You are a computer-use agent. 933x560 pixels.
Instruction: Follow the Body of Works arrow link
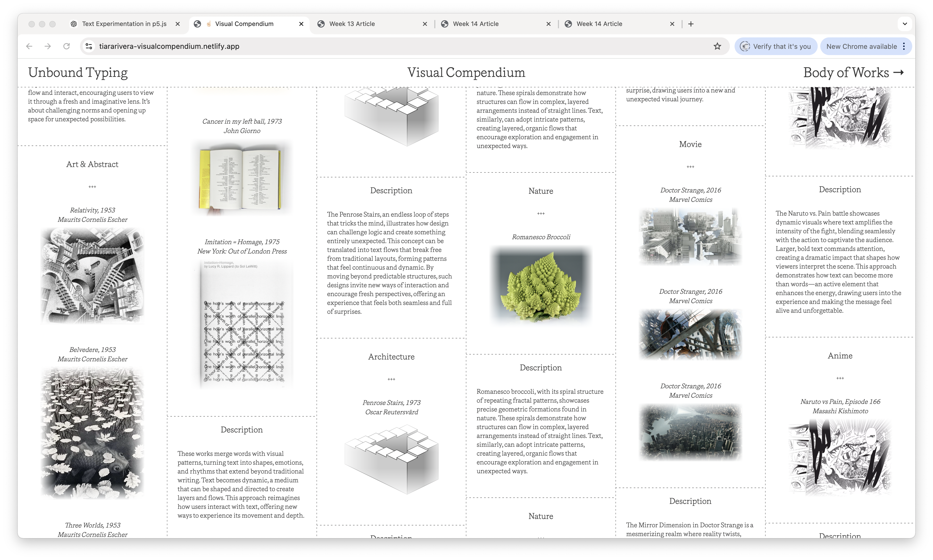(854, 72)
